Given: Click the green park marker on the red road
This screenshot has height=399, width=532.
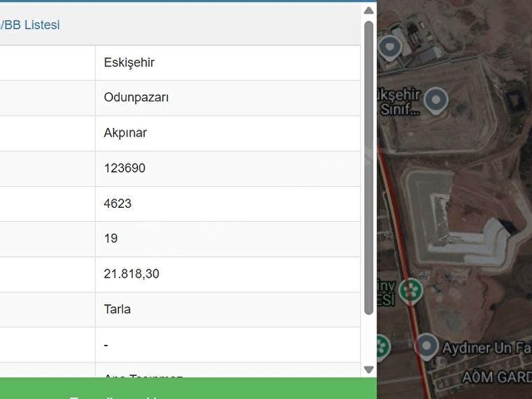Looking at the screenshot, I should pos(411,290).
